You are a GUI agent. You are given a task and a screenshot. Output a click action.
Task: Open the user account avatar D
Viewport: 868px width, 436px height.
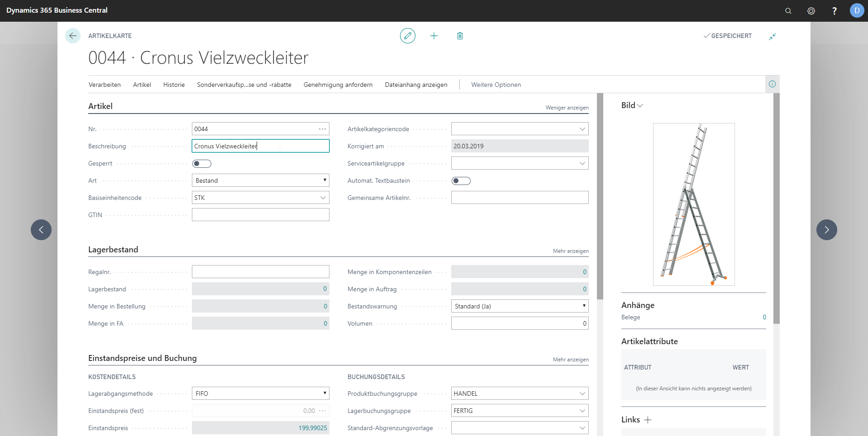(857, 10)
